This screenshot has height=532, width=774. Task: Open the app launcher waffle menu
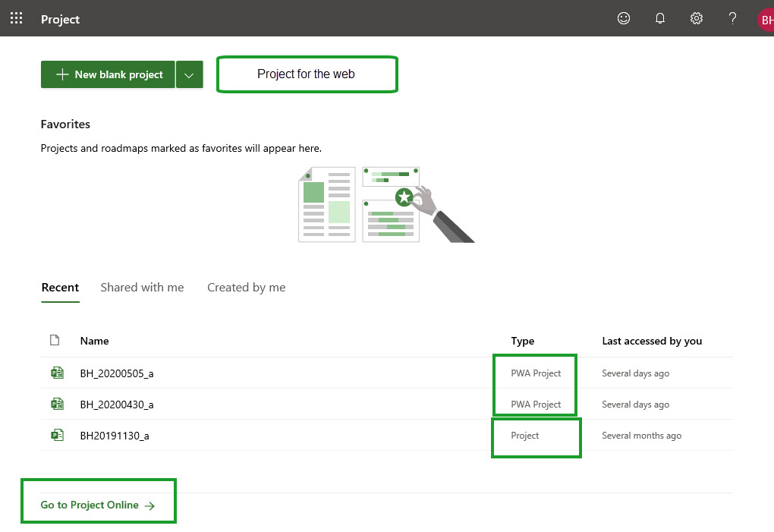tap(16, 18)
